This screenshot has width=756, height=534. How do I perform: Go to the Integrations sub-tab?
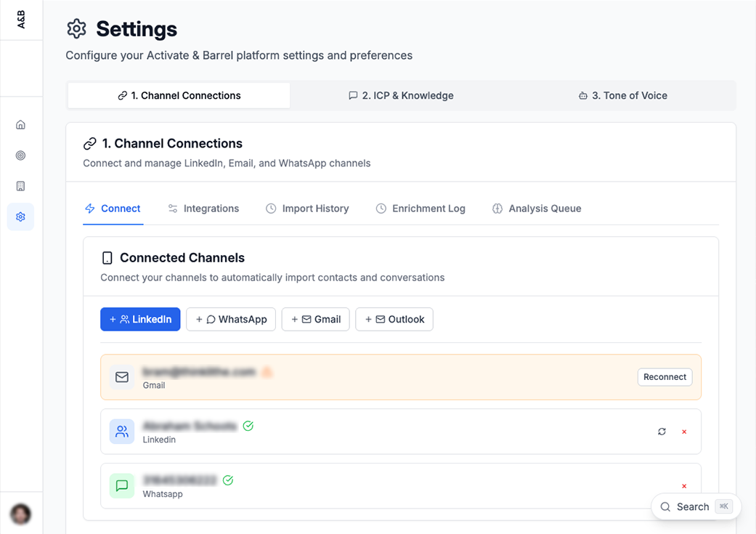point(203,209)
